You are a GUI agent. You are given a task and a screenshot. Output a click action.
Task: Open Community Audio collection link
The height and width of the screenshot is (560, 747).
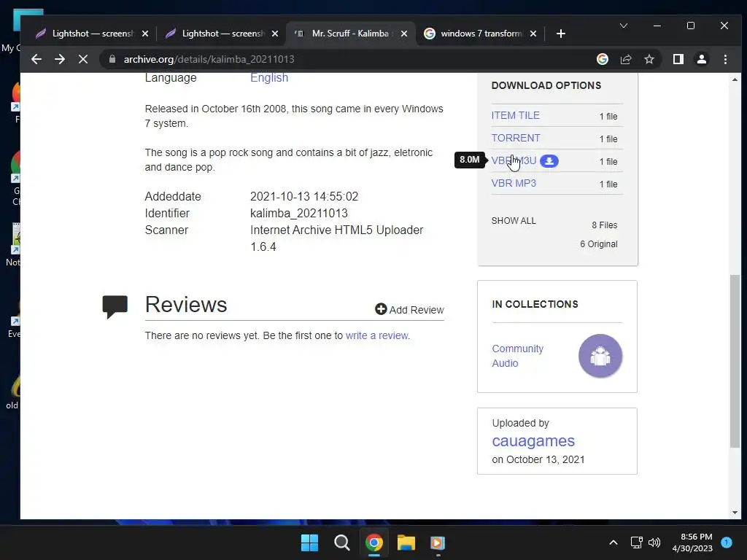[517, 356]
